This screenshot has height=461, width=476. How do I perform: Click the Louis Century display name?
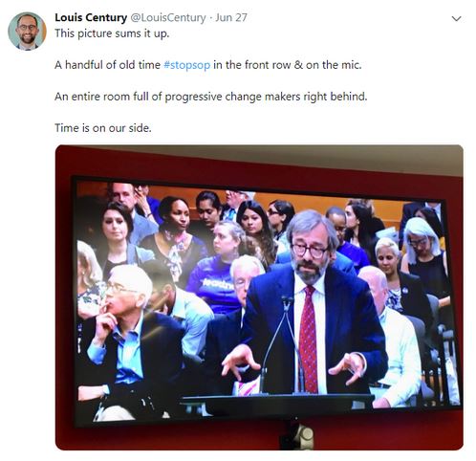point(91,17)
